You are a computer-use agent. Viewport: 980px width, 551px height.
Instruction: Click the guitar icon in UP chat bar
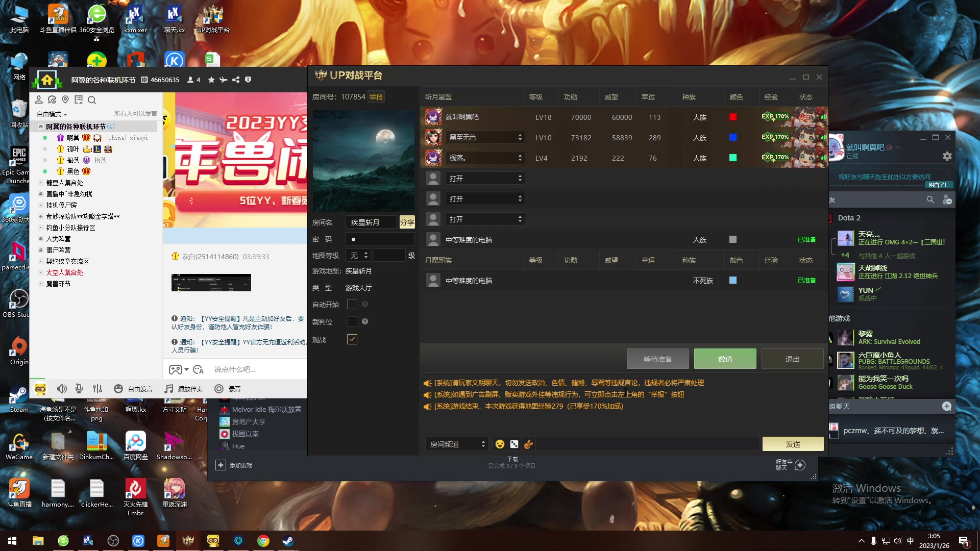click(x=529, y=444)
